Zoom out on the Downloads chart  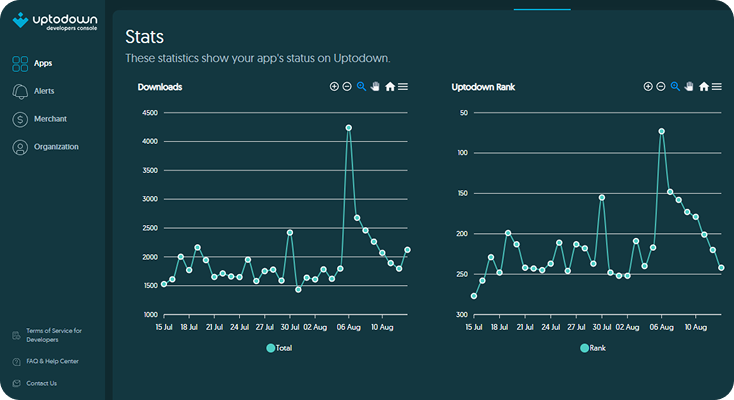[347, 87]
